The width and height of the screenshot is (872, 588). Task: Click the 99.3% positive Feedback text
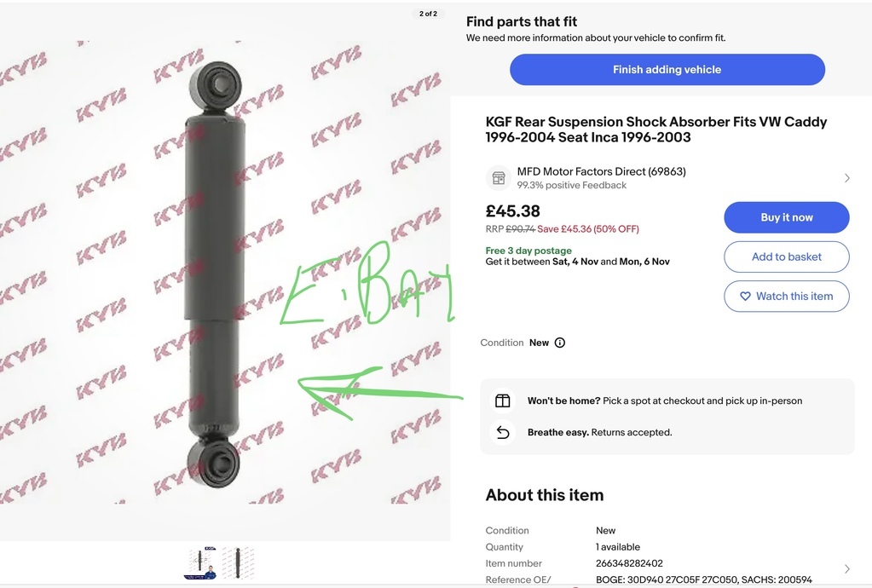572,186
